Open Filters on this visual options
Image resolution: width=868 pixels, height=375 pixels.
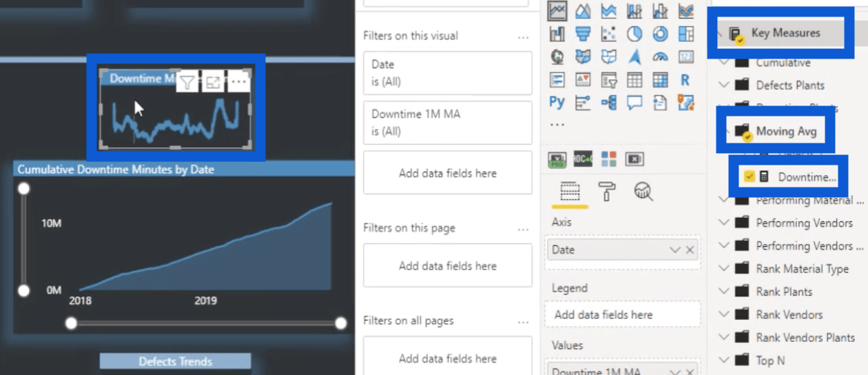pyautogui.click(x=524, y=37)
